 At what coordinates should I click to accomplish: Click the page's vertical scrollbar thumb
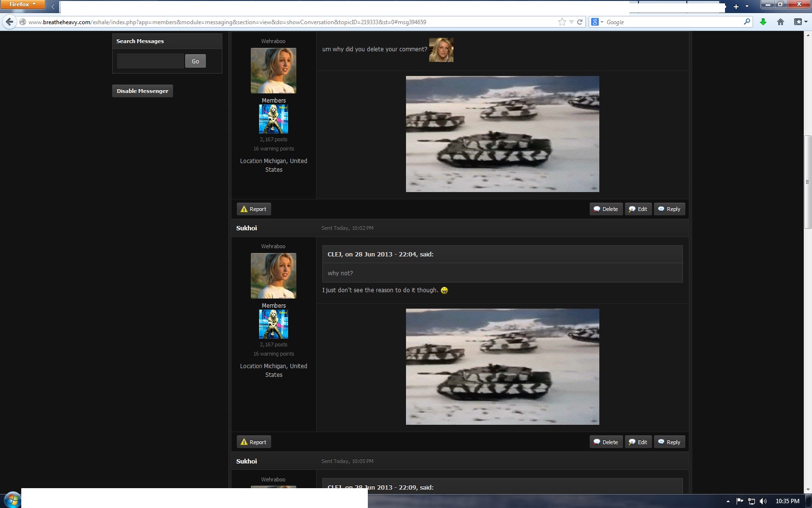(x=807, y=182)
